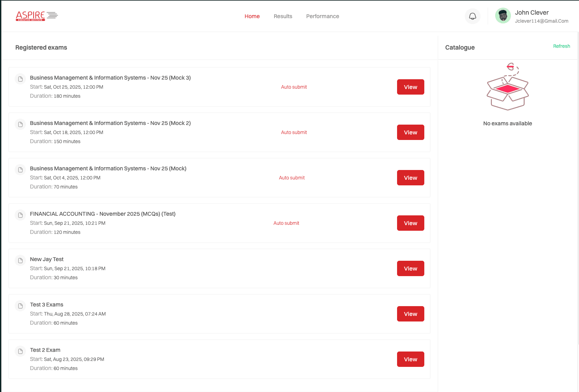This screenshot has width=579, height=392.
Task: Switch to the Performance tab
Action: [x=323, y=16]
